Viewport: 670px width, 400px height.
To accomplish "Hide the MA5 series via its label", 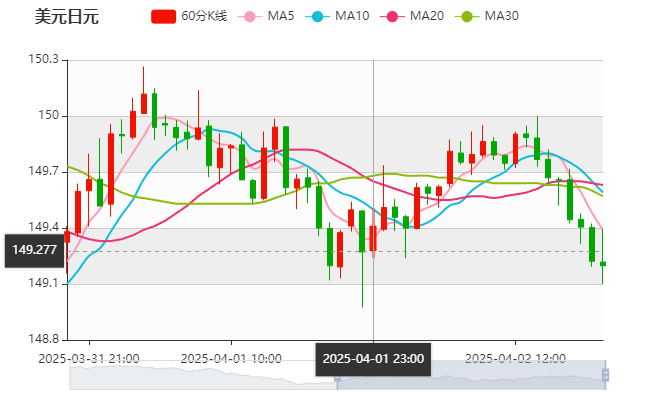I will coord(282,16).
